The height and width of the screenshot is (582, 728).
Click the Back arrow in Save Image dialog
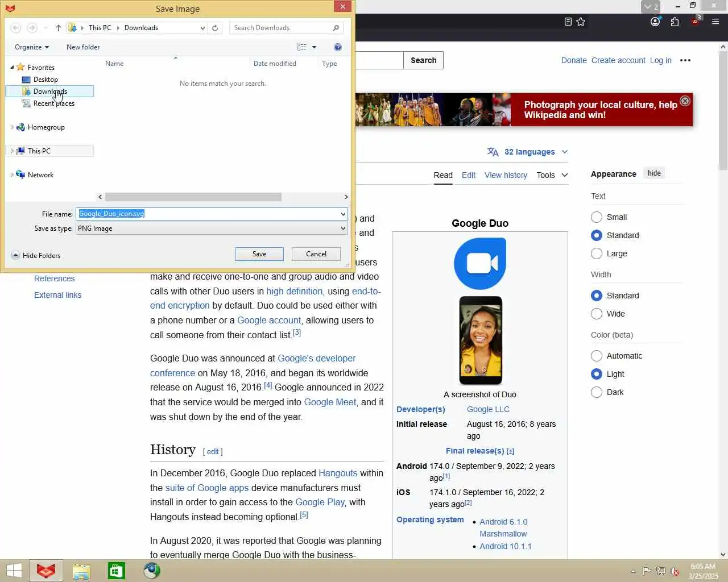tap(16, 28)
